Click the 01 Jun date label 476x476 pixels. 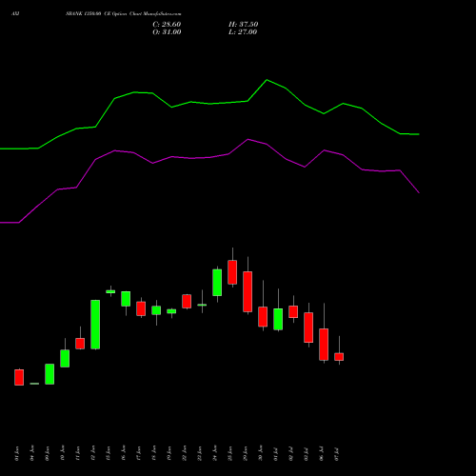[x=17, y=453]
